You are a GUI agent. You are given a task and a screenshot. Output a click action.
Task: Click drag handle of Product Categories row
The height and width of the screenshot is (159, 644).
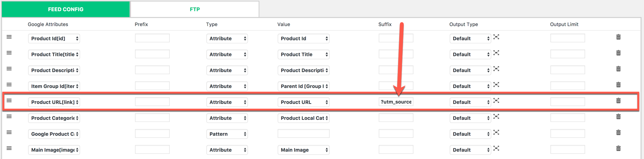(9, 117)
